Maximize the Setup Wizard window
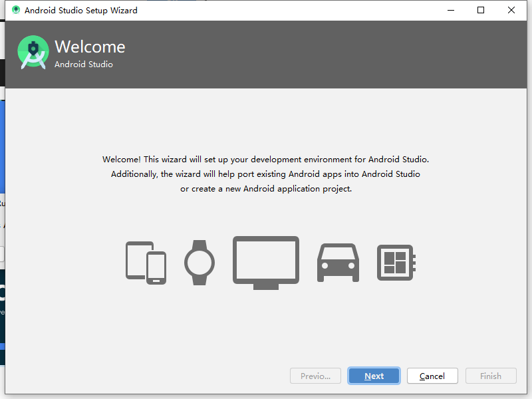The image size is (532, 399). 481,10
